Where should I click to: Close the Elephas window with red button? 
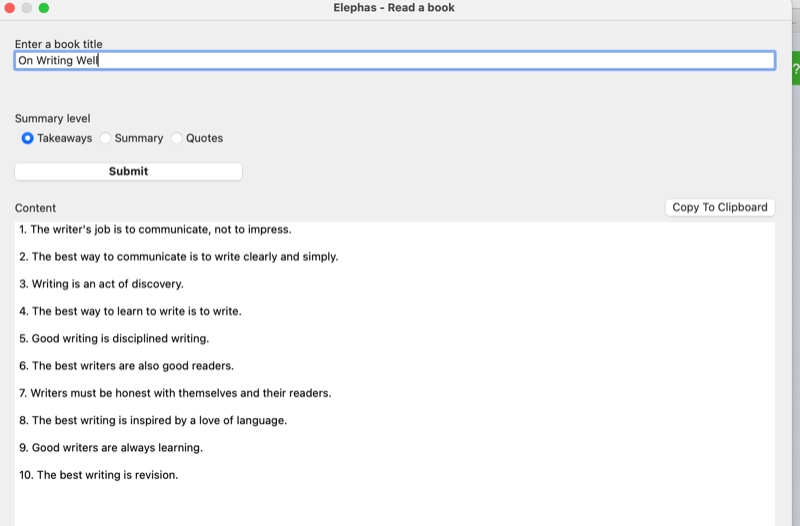9,8
